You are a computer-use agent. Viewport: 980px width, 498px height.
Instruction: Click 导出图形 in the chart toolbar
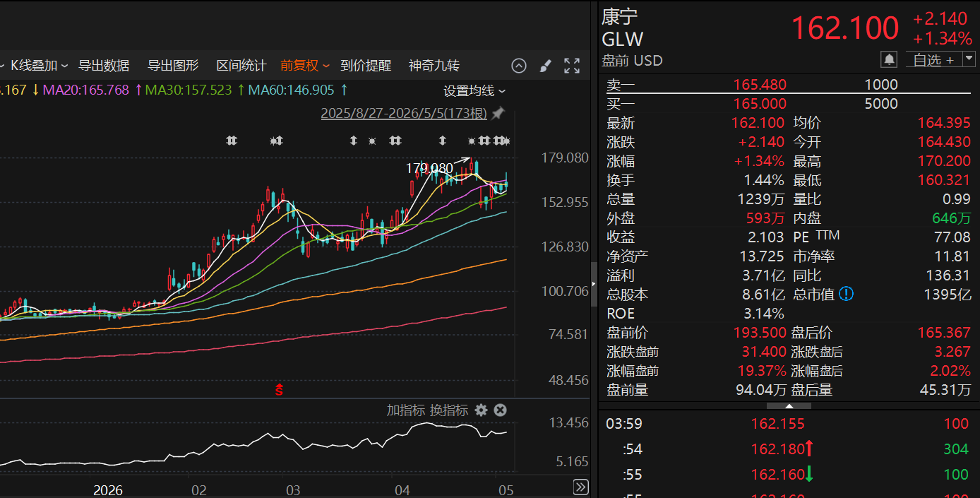[173, 66]
